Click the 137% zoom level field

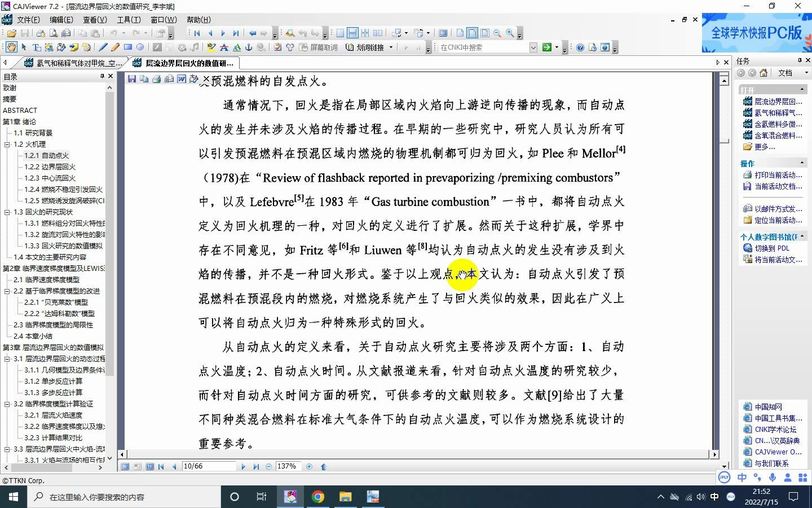(288, 466)
